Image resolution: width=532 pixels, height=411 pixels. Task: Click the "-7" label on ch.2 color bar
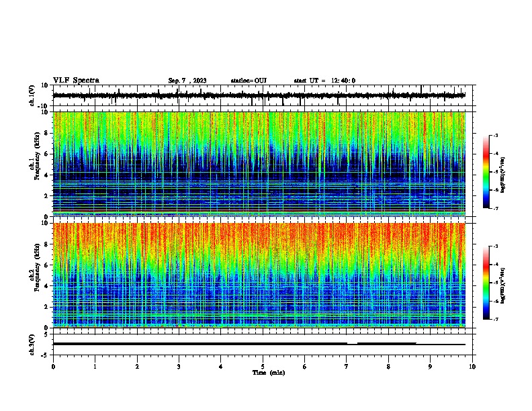[x=495, y=320]
